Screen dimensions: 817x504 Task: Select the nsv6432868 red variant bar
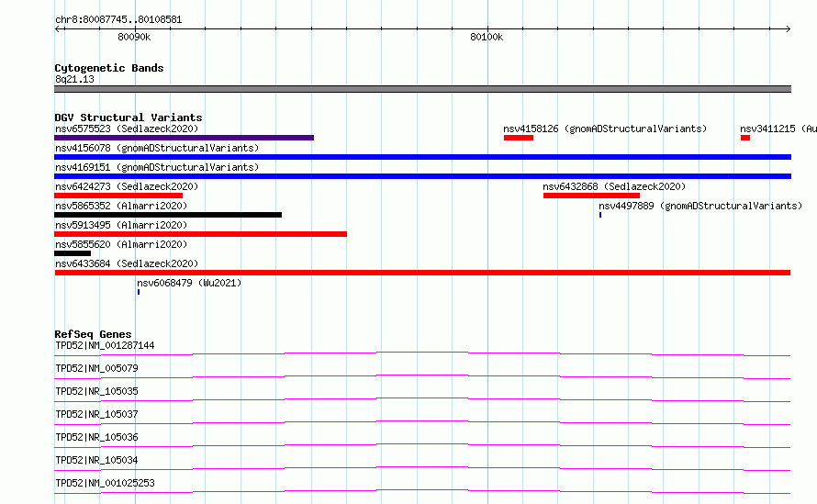point(591,196)
